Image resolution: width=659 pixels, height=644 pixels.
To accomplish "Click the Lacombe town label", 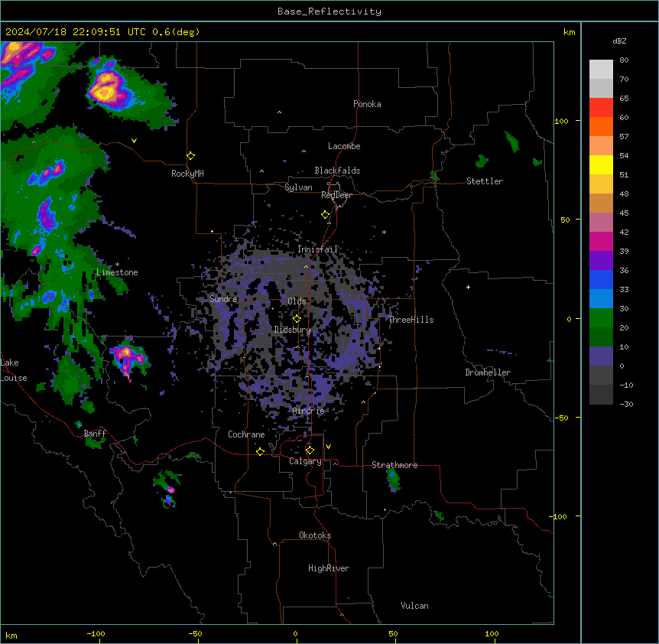I will click(344, 146).
